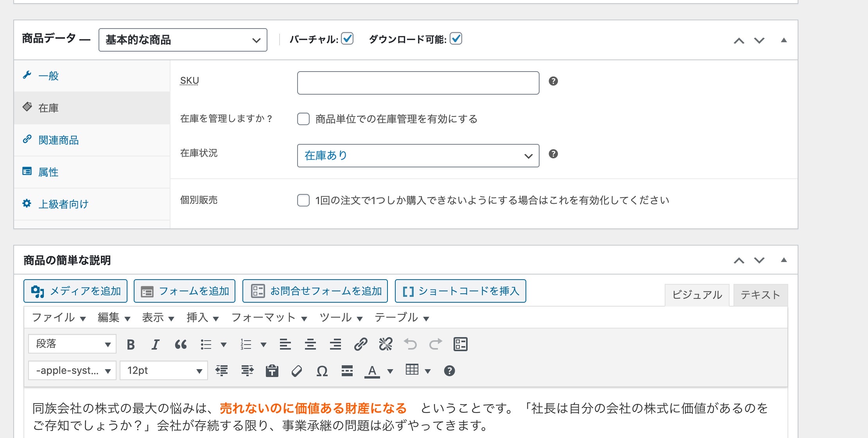Click the メディアを追加 button

(x=75, y=291)
